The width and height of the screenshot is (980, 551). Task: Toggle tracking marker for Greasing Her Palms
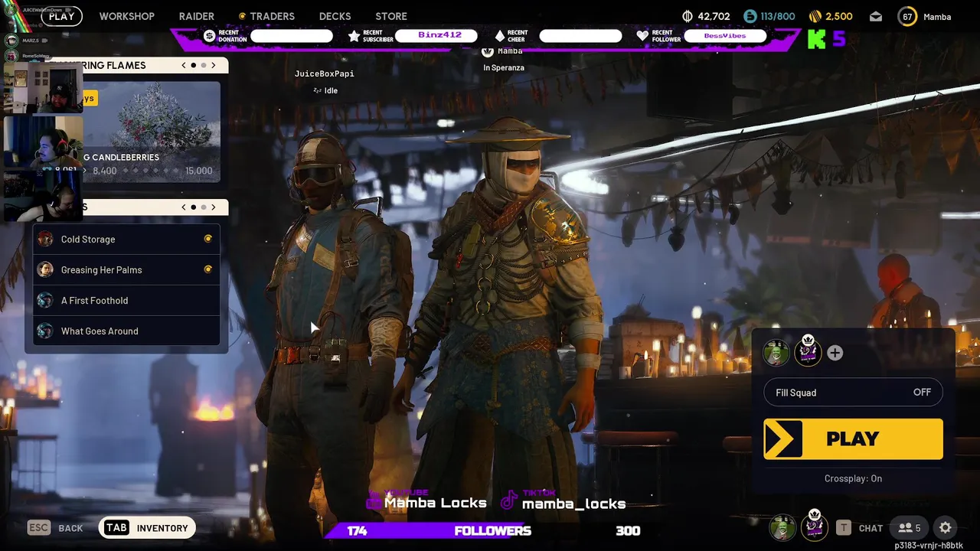point(207,269)
